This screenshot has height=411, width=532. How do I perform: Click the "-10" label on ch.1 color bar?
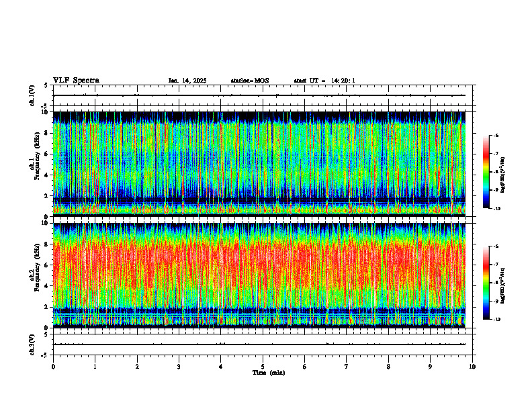click(x=496, y=209)
